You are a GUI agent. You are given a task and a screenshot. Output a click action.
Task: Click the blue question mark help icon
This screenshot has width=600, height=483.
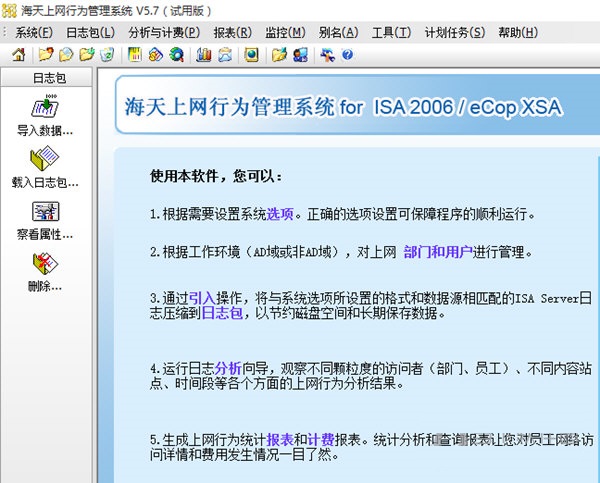pos(347,55)
